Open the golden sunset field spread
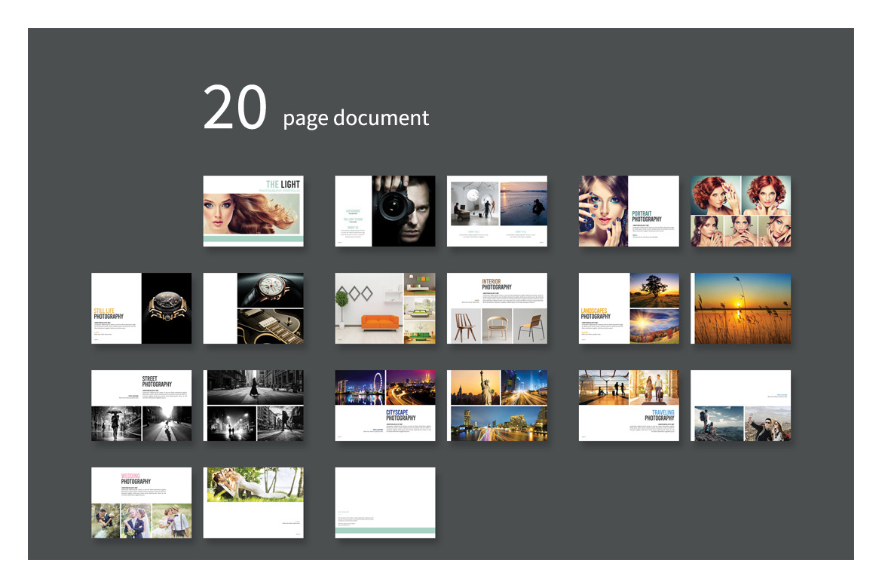Viewport: 882px width, 588px height. pos(741,308)
